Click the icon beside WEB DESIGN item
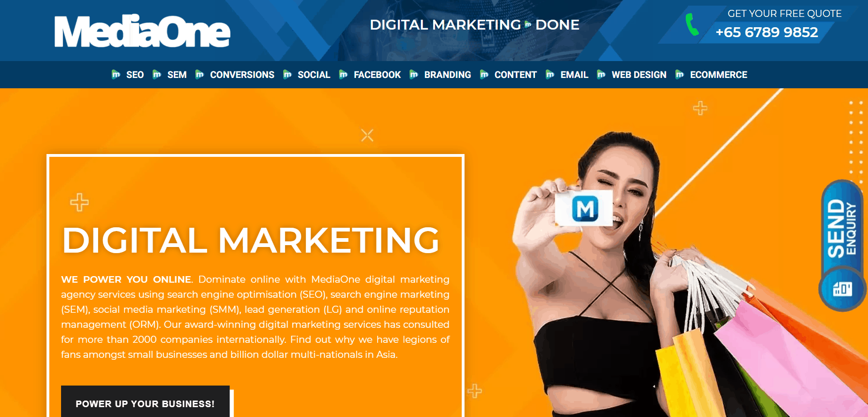868x417 pixels. pyautogui.click(x=601, y=74)
